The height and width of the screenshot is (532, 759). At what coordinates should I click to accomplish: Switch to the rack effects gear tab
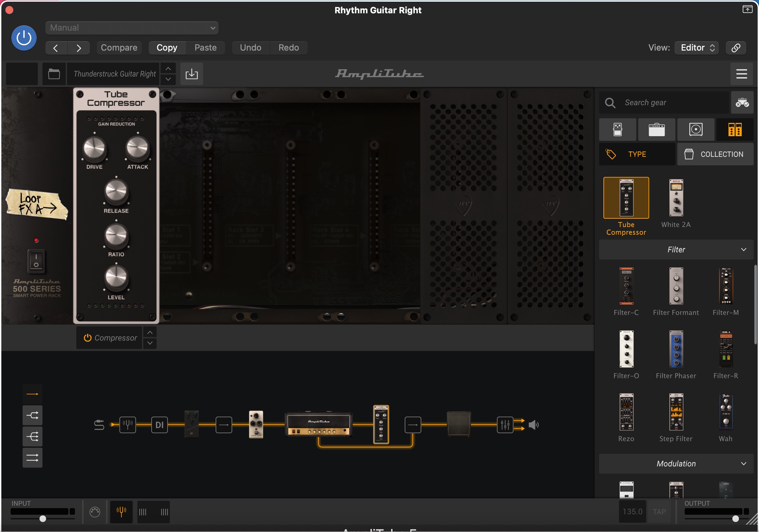click(x=735, y=130)
